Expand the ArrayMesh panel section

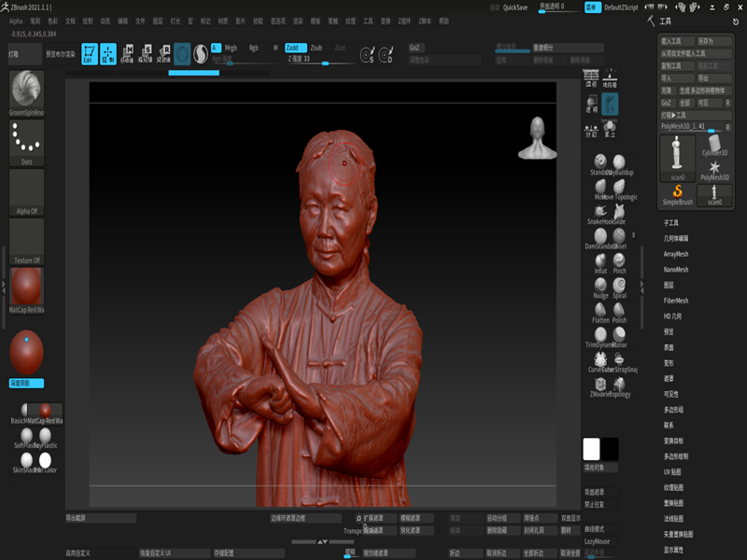coord(676,254)
